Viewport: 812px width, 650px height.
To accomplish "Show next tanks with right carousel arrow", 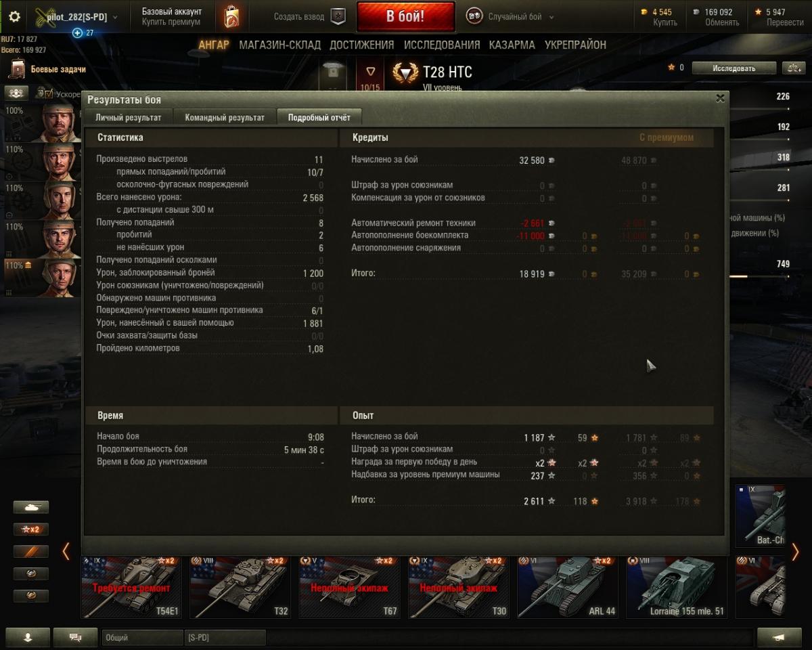I will click(795, 552).
